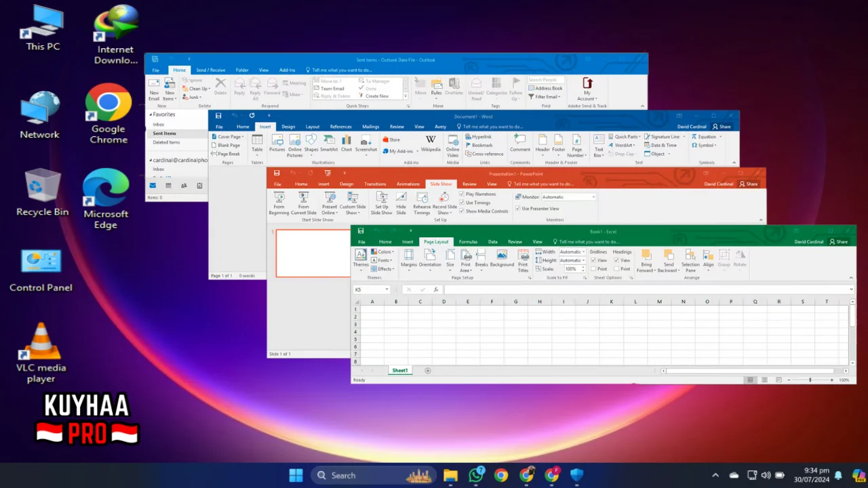Click Share button in Excel
The width and height of the screenshot is (868, 488).
tap(839, 241)
